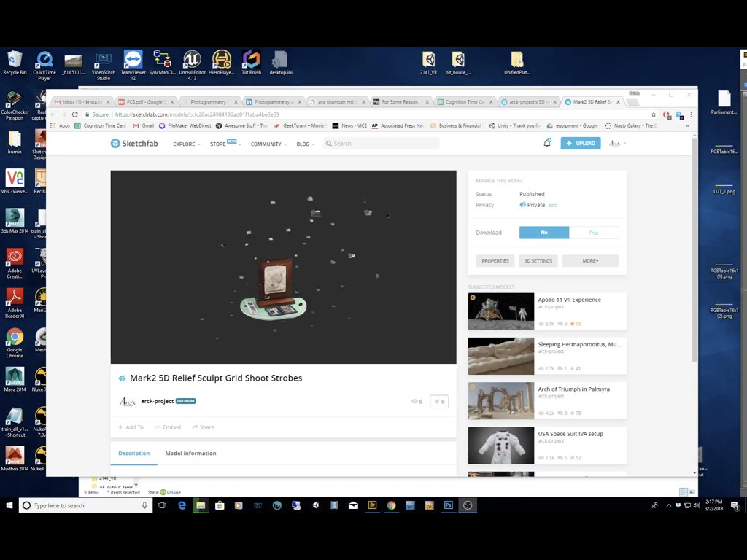This screenshot has width=747, height=560.
Task: Edit the Private privacy setting
Action: point(552,205)
